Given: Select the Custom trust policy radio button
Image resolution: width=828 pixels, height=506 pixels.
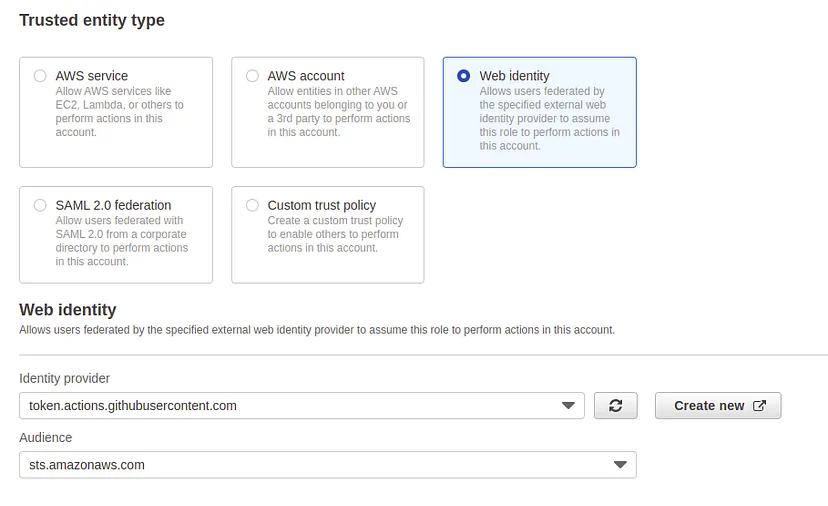Looking at the screenshot, I should click(252, 205).
